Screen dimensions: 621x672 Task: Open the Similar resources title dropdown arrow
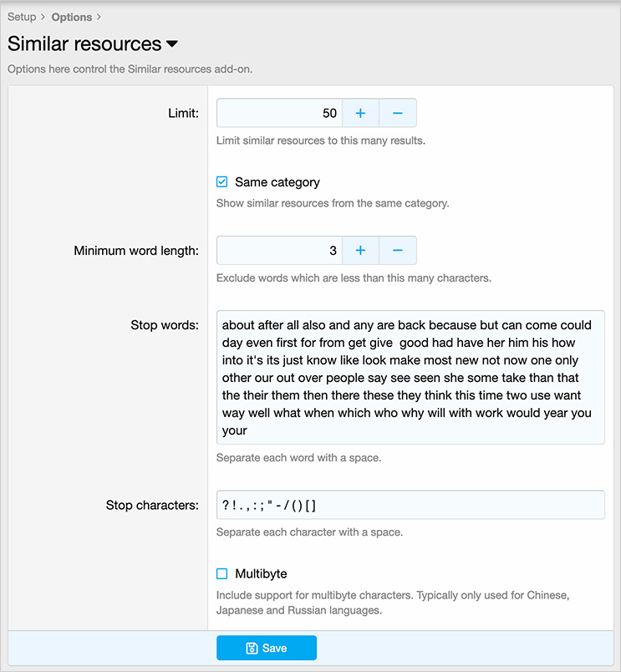pyautogui.click(x=172, y=43)
